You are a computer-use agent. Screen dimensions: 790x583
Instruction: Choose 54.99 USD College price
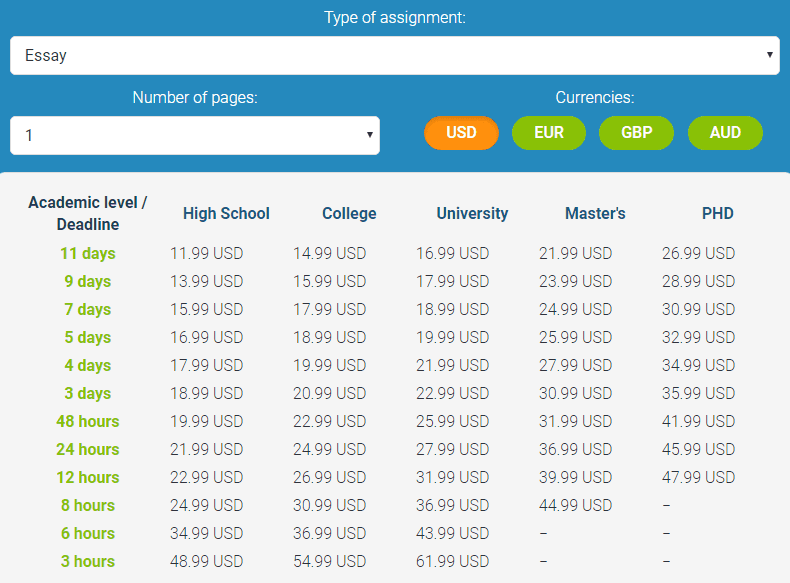[330, 561]
